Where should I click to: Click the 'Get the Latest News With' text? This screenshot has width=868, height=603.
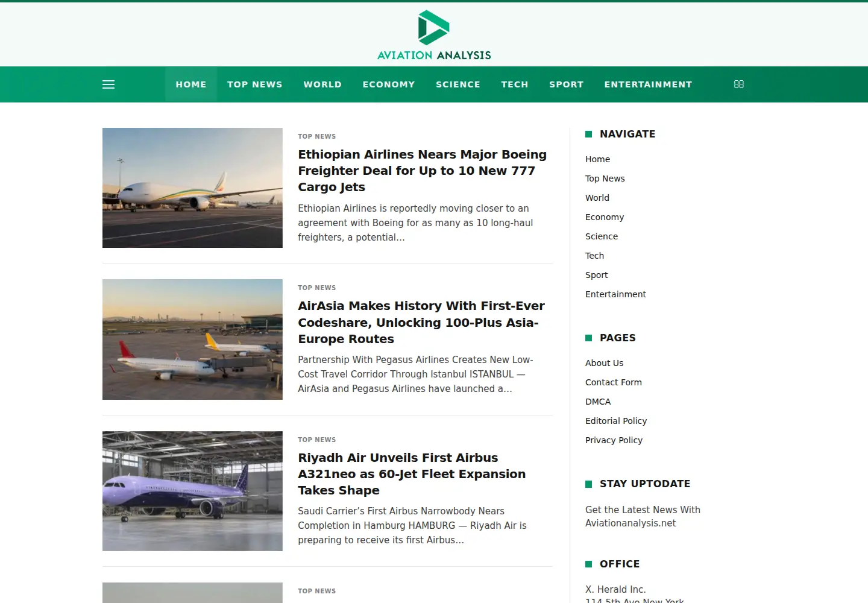[643, 510]
